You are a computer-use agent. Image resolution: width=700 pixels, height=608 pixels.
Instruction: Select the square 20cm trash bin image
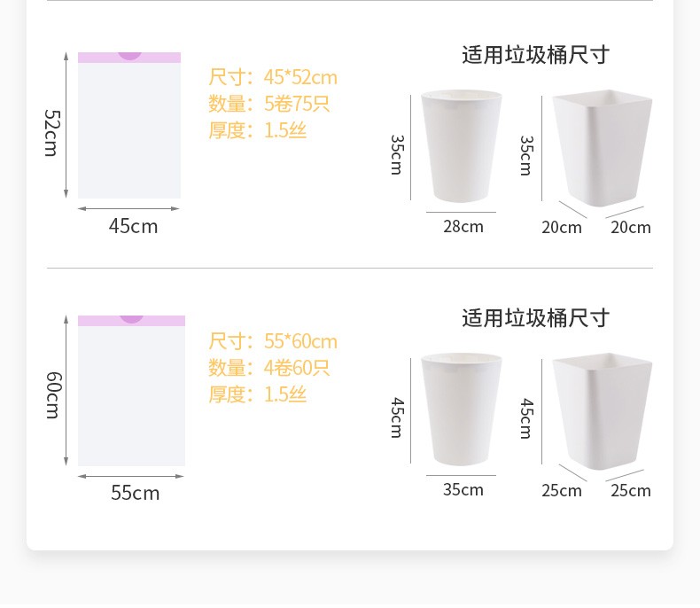[603, 148]
